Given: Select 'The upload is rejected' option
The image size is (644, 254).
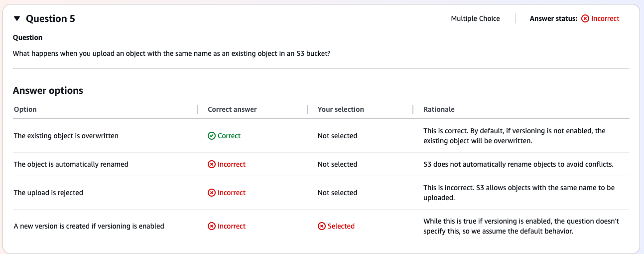Looking at the screenshot, I should 48,193.
